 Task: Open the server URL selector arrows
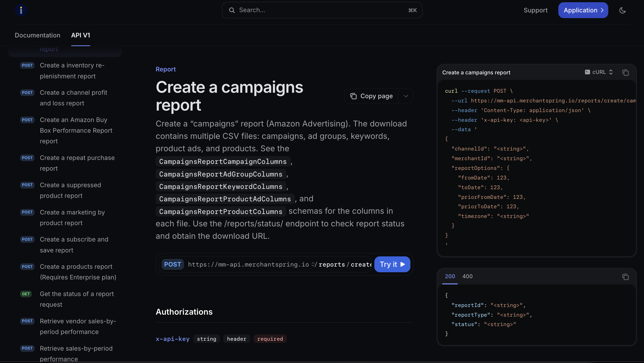tap(313, 264)
